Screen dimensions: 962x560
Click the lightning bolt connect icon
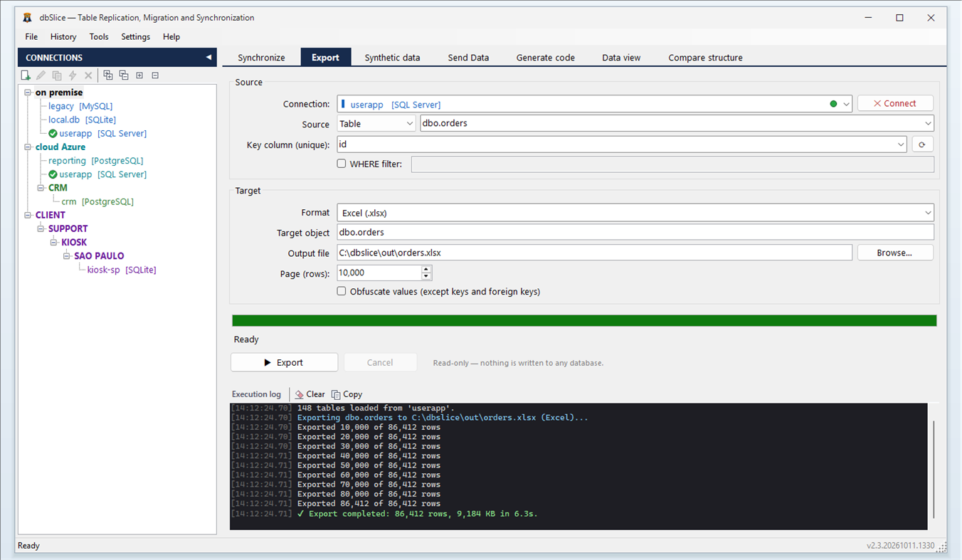tap(73, 75)
